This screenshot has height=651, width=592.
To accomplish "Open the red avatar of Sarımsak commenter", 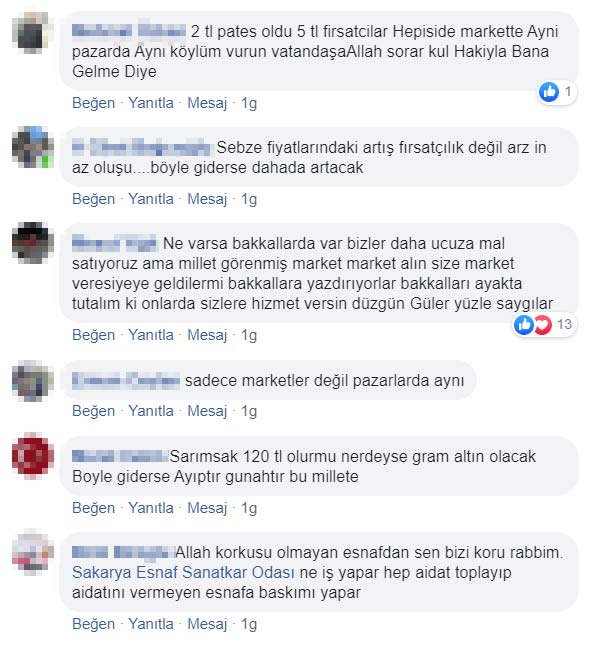I will (33, 455).
